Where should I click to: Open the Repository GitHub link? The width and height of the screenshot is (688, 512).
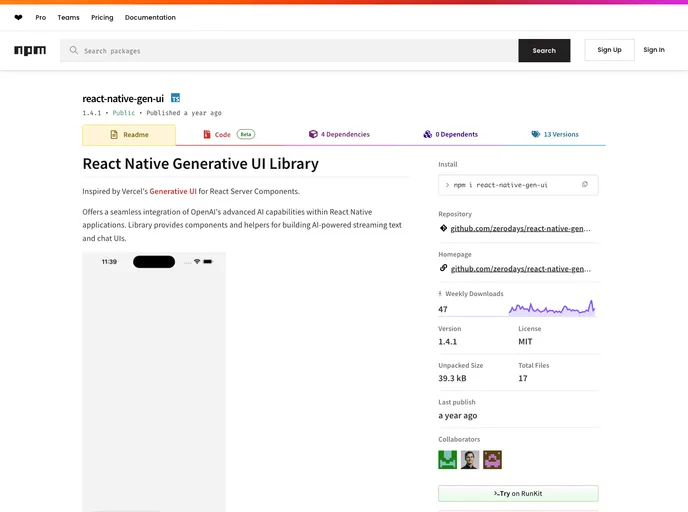520,229
